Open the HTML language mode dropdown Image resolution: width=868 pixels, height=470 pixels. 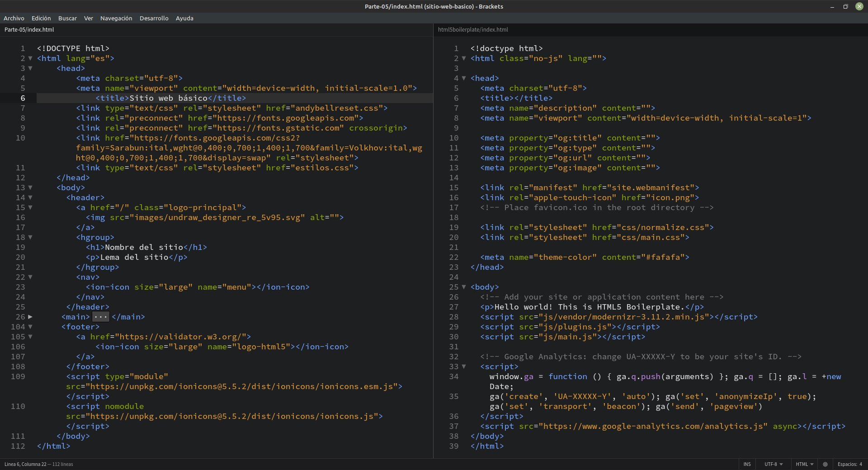click(x=804, y=464)
